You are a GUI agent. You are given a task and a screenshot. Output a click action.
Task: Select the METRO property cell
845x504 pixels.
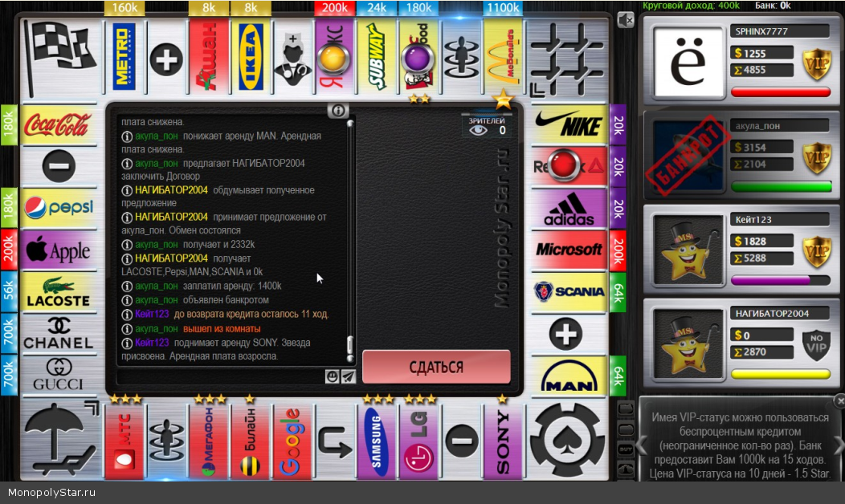coord(125,59)
